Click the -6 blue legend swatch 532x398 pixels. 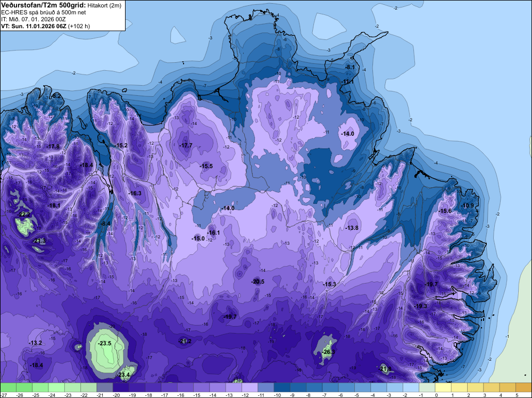pyautogui.click(x=346, y=387)
